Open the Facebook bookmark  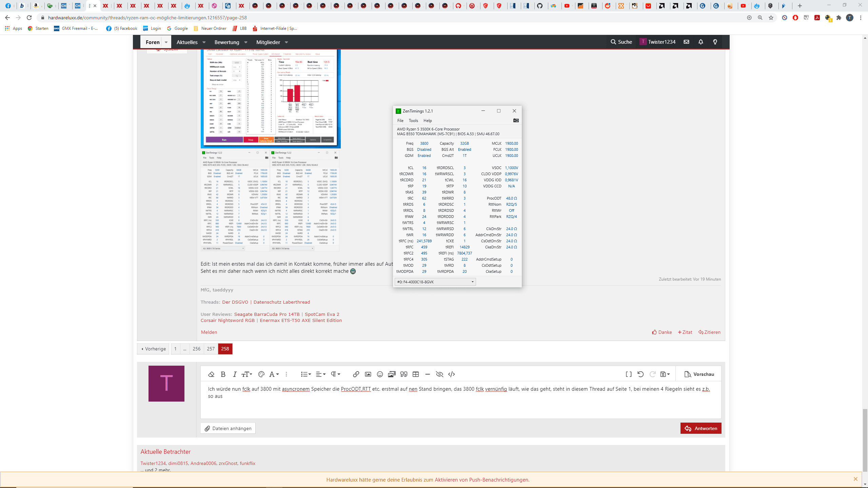[x=121, y=28]
